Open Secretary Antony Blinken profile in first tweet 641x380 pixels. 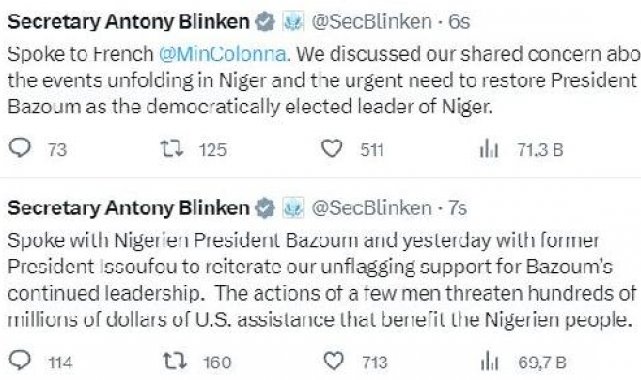pyautogui.click(x=128, y=22)
